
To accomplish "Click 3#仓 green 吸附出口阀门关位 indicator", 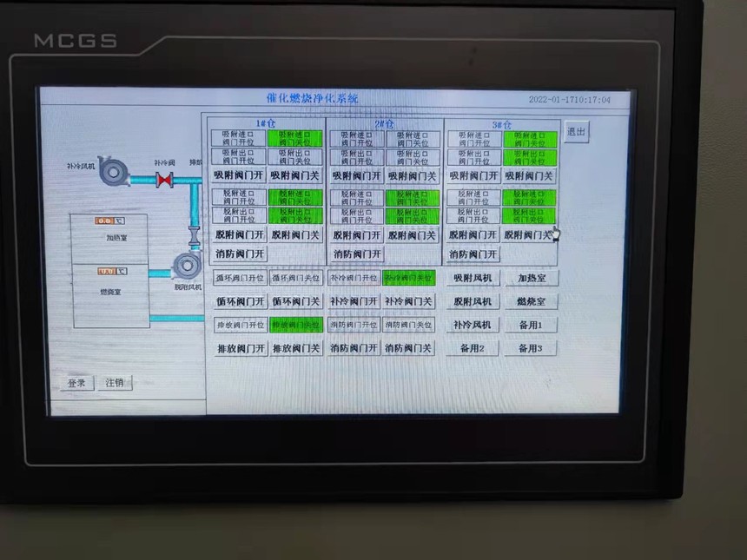I will pyautogui.click(x=530, y=157).
